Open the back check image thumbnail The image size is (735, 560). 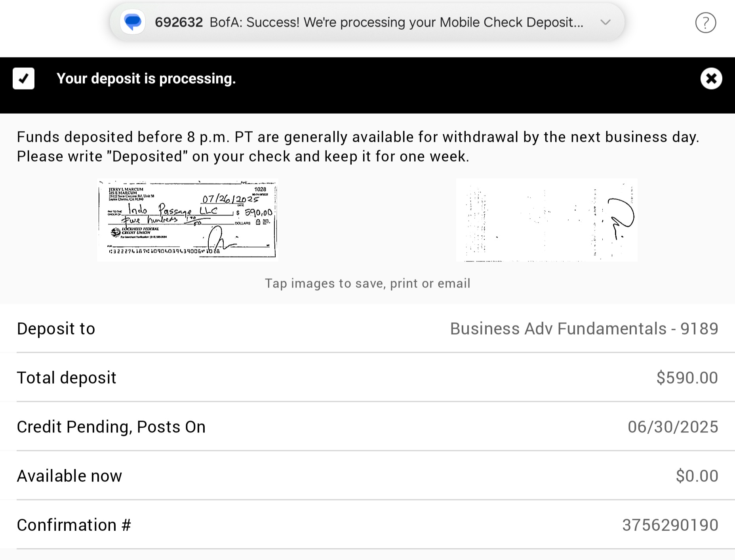tap(546, 220)
